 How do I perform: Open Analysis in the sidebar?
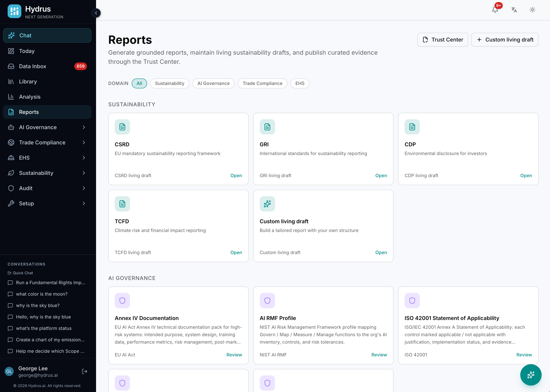[47, 97]
